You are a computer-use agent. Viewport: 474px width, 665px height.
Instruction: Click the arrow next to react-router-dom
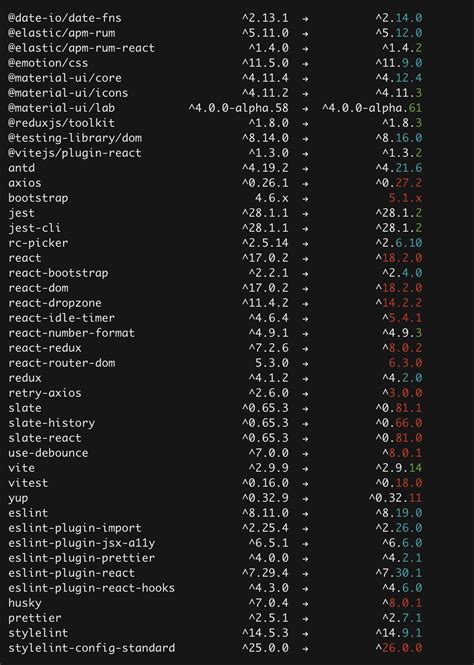coord(305,363)
